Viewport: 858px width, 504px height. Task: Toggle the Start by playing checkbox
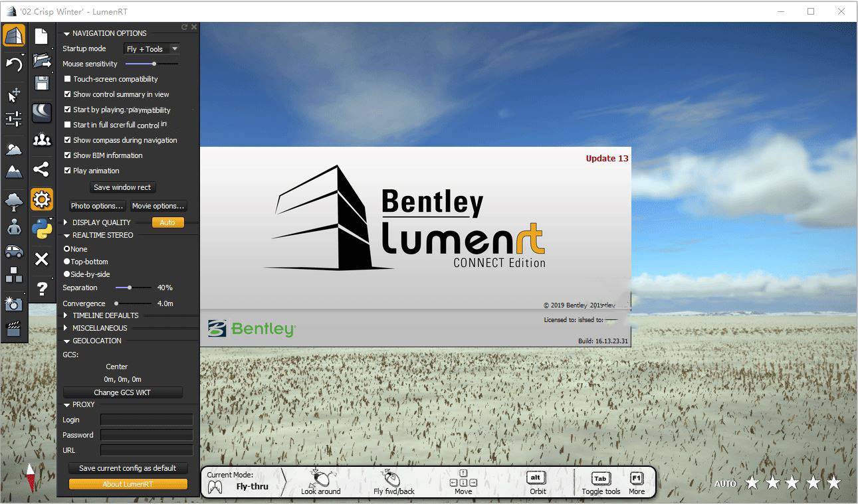pos(67,110)
